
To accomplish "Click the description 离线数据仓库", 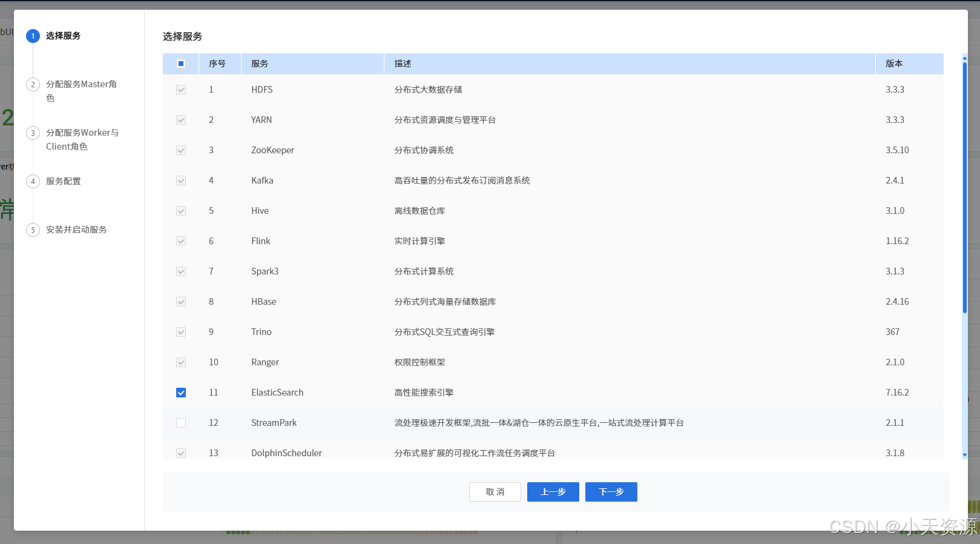I will pyautogui.click(x=420, y=211).
